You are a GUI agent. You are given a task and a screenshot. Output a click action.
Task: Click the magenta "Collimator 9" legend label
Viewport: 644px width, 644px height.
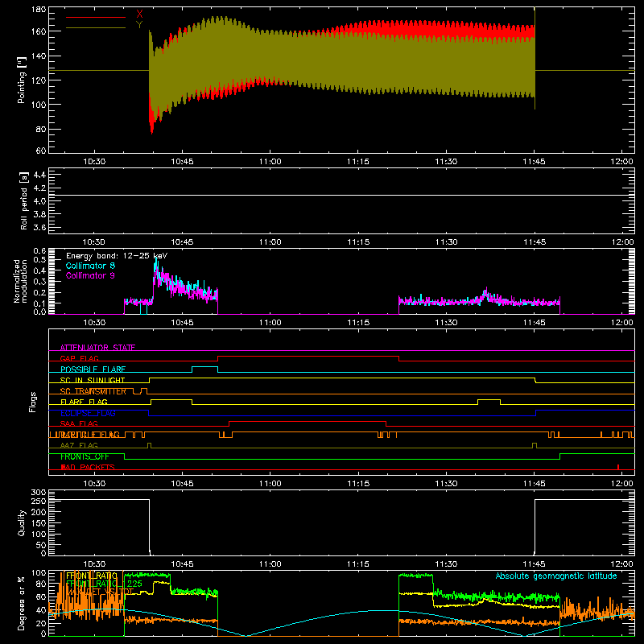coord(90,275)
